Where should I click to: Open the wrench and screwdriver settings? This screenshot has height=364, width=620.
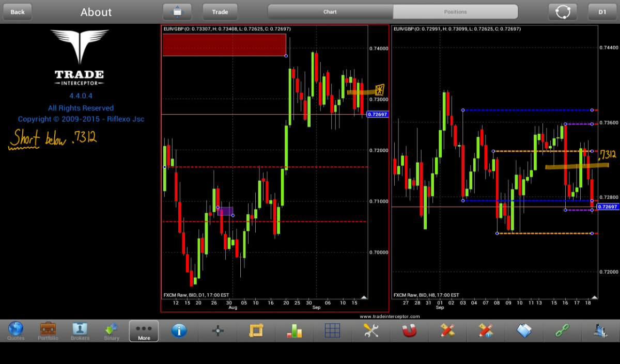[x=371, y=330]
